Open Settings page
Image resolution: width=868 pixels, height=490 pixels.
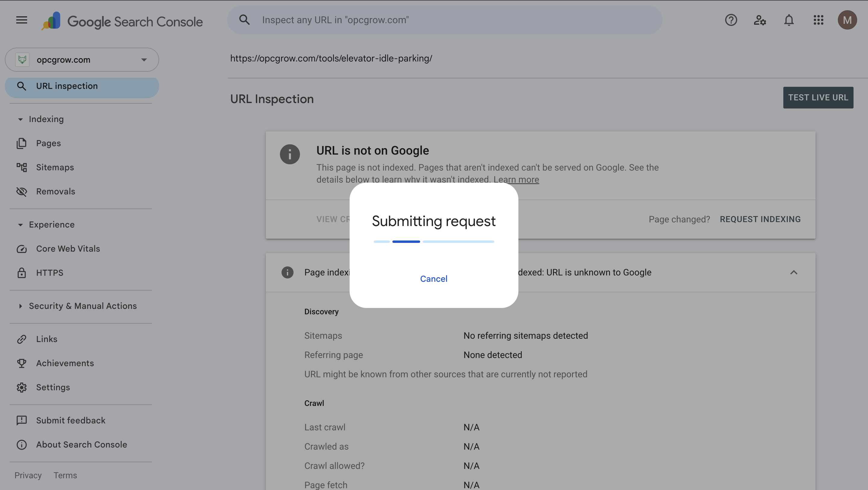pos(53,387)
